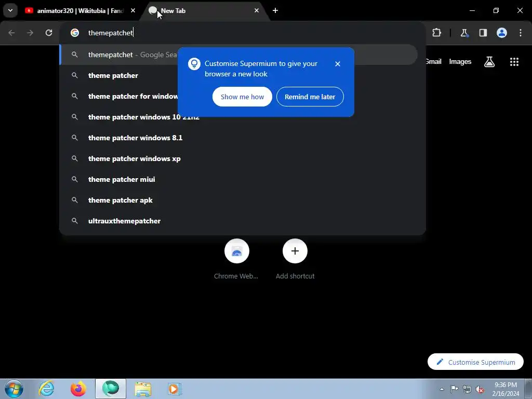Show hidden tray icons arrow

coord(442,389)
